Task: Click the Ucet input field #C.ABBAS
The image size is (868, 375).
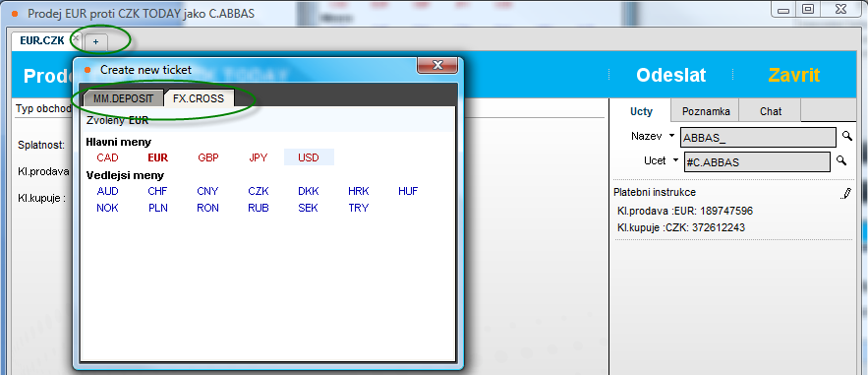Action: tap(757, 161)
